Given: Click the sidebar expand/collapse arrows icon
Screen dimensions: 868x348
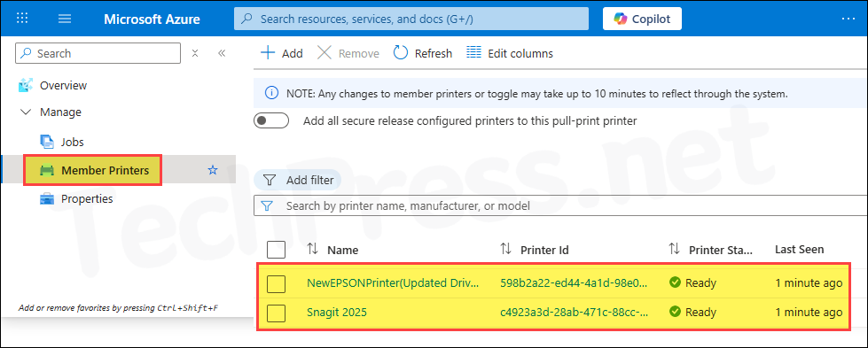Looking at the screenshot, I should (x=195, y=53).
